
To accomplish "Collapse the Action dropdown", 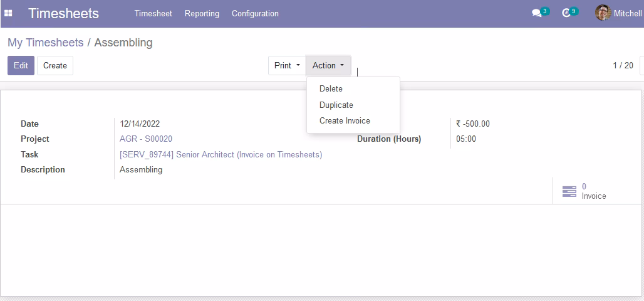I will click(328, 65).
